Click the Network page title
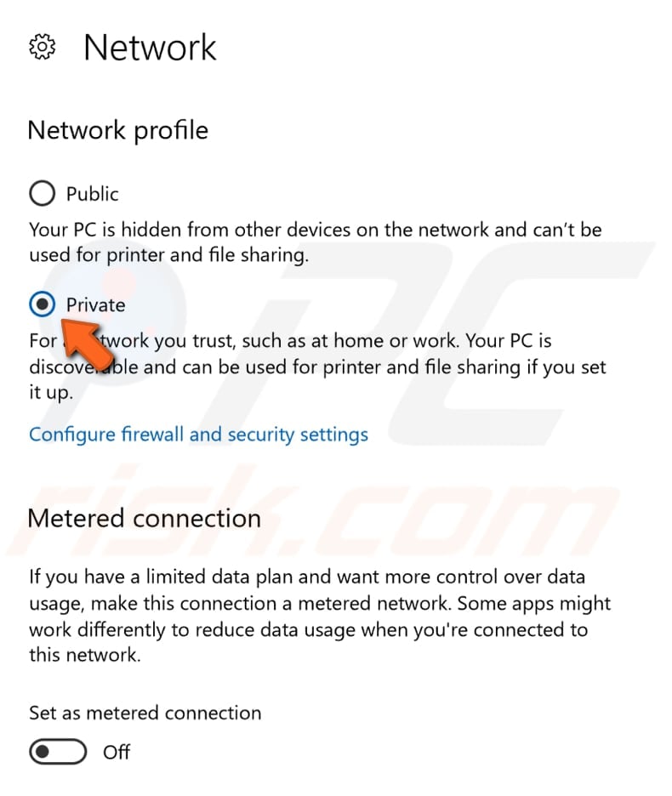This screenshot has width=672, height=796. point(150,48)
